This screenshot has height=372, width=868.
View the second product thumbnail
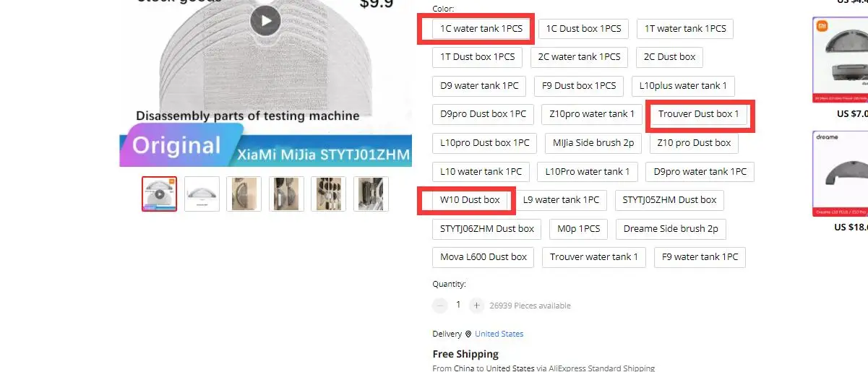[202, 194]
